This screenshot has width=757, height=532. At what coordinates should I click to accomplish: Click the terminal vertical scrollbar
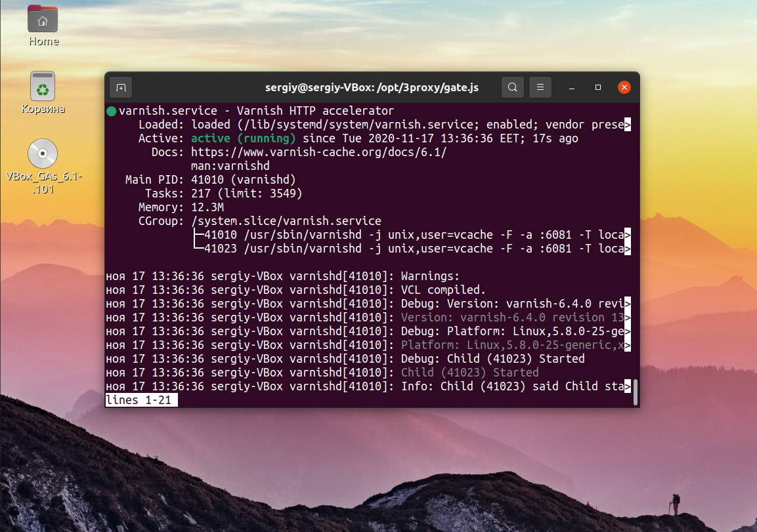pyautogui.click(x=636, y=392)
